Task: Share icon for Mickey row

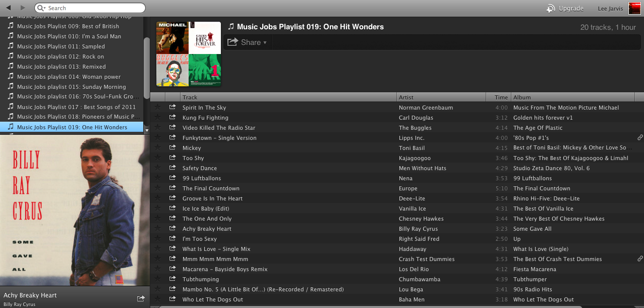Action: [x=172, y=147]
